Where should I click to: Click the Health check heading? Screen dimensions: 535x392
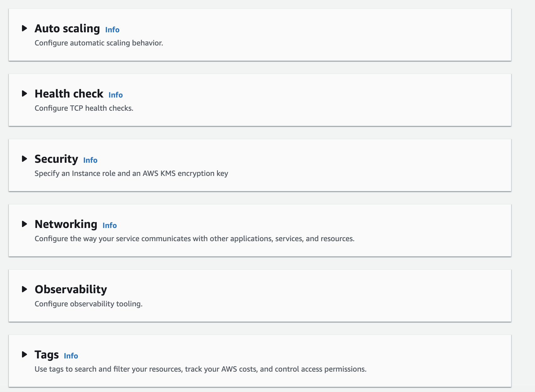pyautogui.click(x=69, y=94)
